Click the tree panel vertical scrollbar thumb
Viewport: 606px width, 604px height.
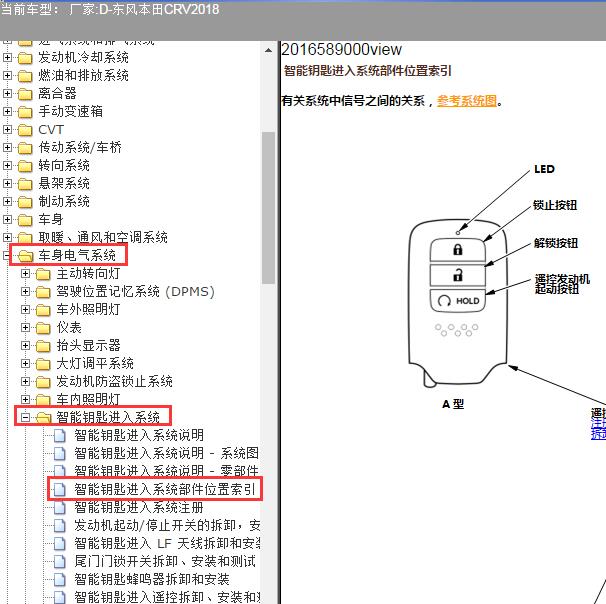coord(268,208)
